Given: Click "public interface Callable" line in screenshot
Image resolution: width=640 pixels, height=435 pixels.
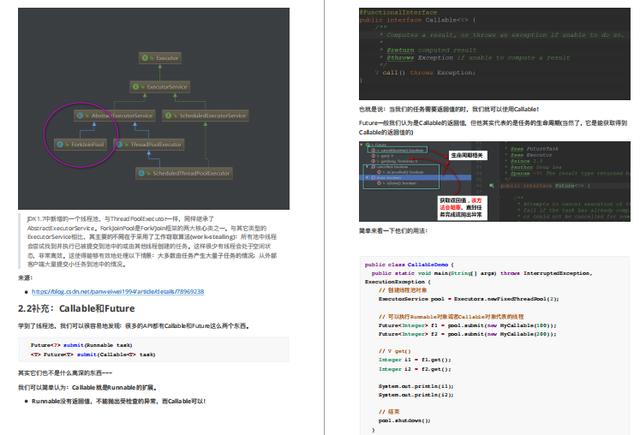Looking at the screenshot, I should click(418, 20).
